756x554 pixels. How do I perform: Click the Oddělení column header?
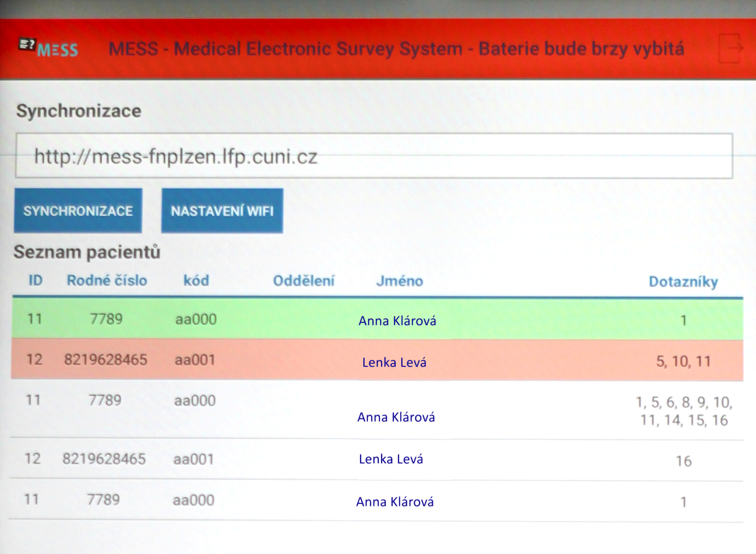304,281
